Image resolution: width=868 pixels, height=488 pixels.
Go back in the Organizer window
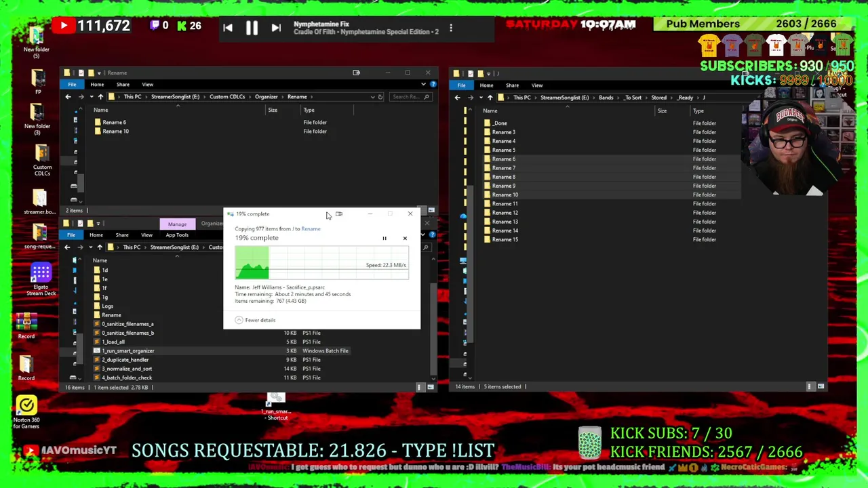click(x=67, y=247)
